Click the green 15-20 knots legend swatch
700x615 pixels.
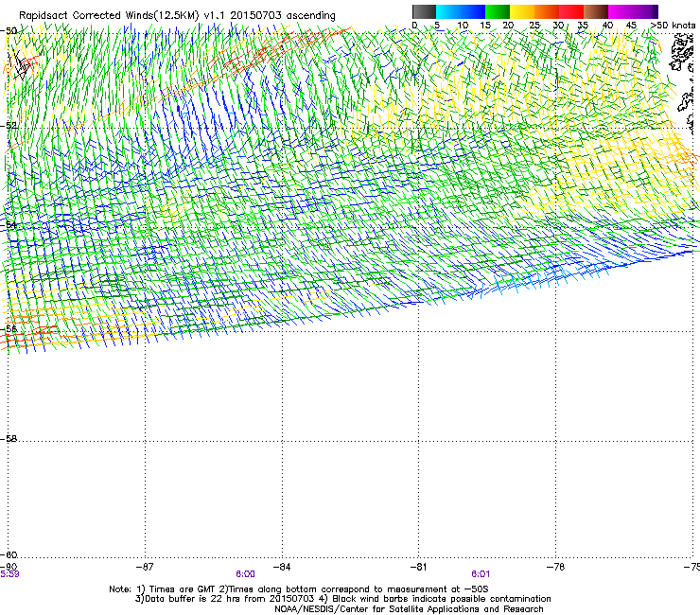pyautogui.click(x=498, y=11)
